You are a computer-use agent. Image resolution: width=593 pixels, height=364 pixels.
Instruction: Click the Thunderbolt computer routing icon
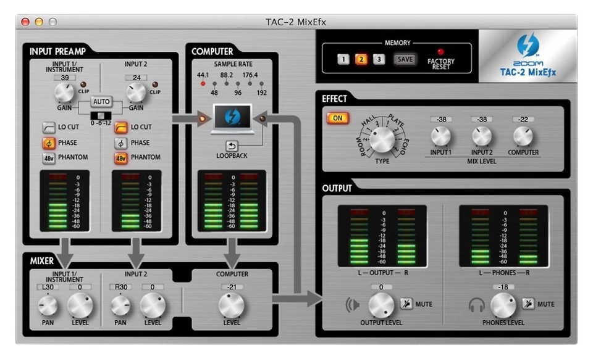coord(232,118)
